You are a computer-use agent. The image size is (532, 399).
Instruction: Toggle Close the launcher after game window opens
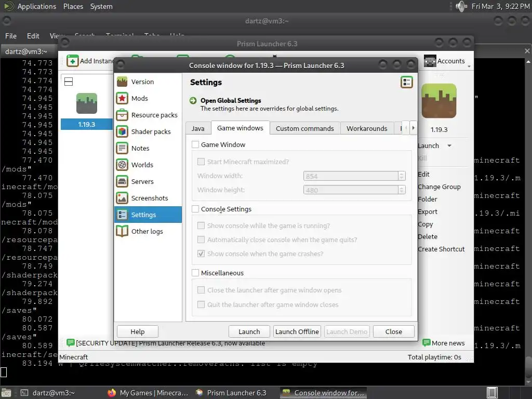click(201, 290)
